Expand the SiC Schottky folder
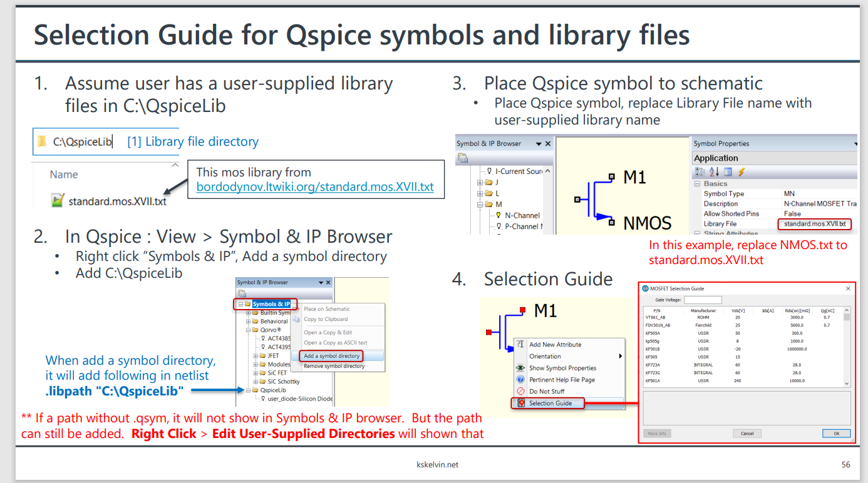 tap(256, 382)
